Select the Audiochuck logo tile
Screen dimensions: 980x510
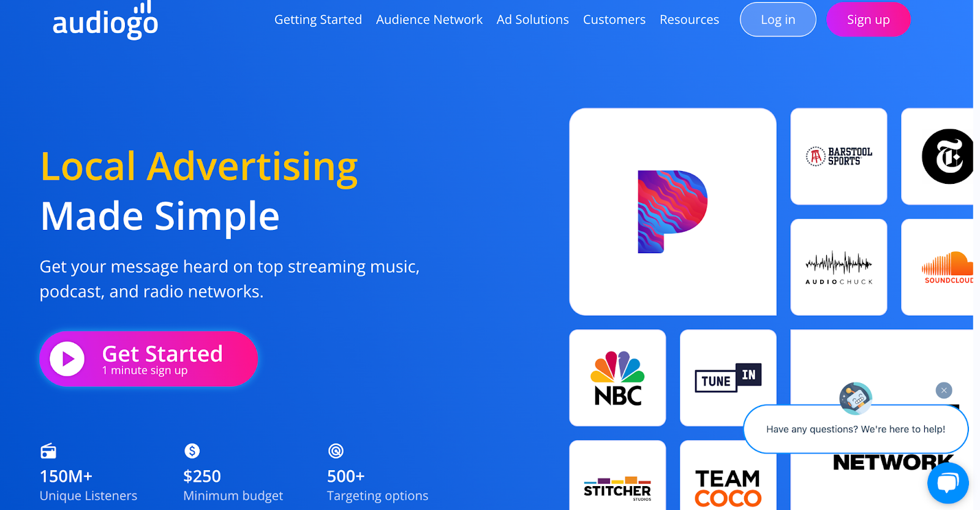tap(839, 267)
